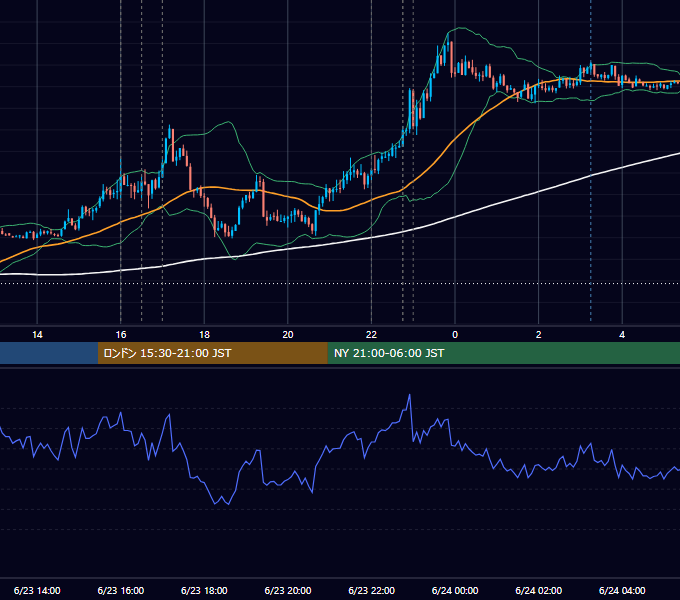Click the 6/24 04:00 date label
This screenshot has width=680, height=600.
tap(622, 590)
